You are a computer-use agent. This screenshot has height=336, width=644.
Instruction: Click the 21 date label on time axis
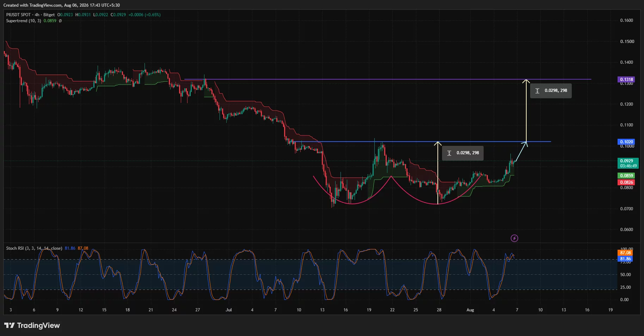click(151, 310)
